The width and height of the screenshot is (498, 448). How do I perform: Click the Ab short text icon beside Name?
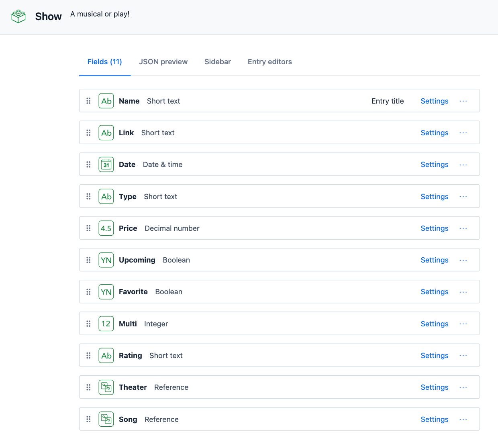[106, 101]
